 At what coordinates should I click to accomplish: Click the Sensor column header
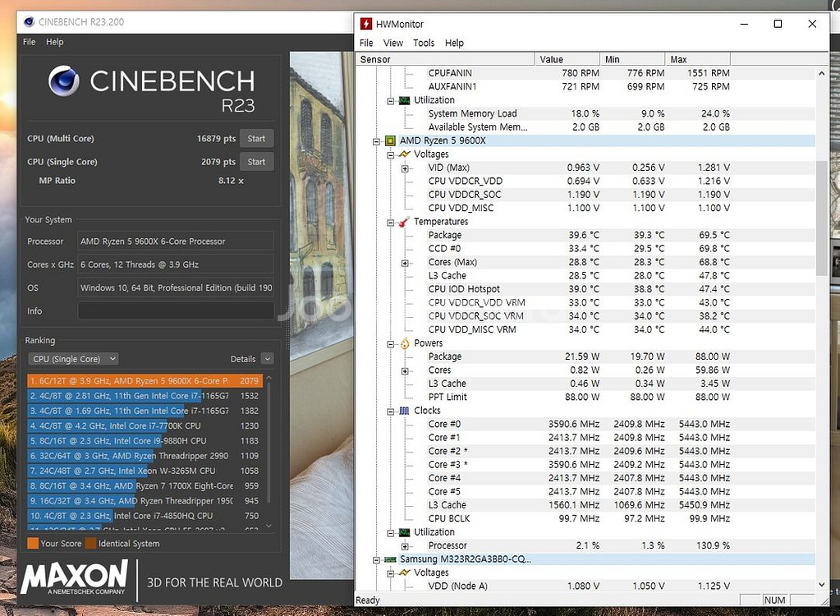tap(445, 59)
